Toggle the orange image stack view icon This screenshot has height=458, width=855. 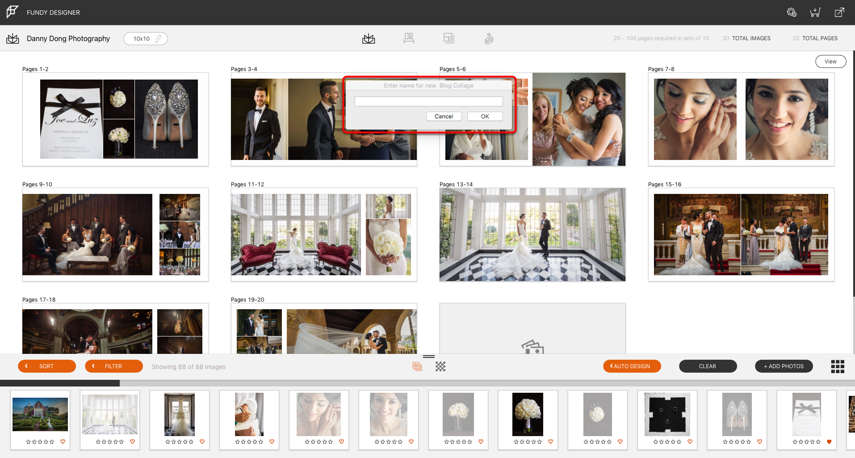[417, 366]
